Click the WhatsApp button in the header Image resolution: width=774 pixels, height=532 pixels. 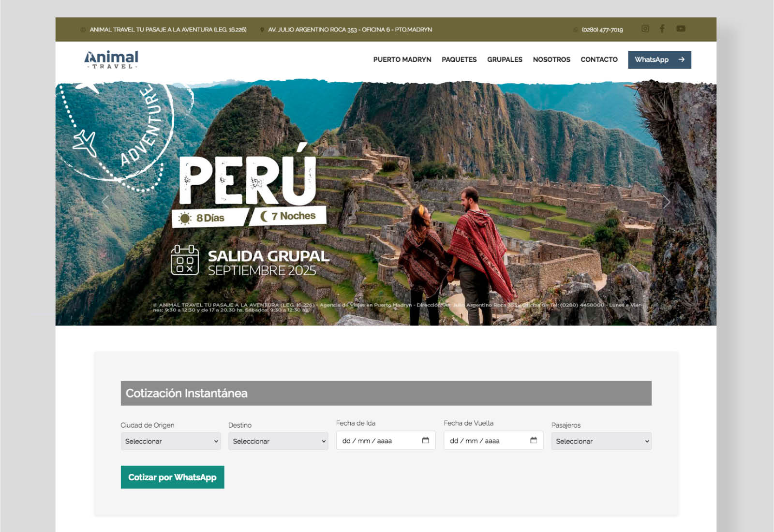[x=659, y=59]
